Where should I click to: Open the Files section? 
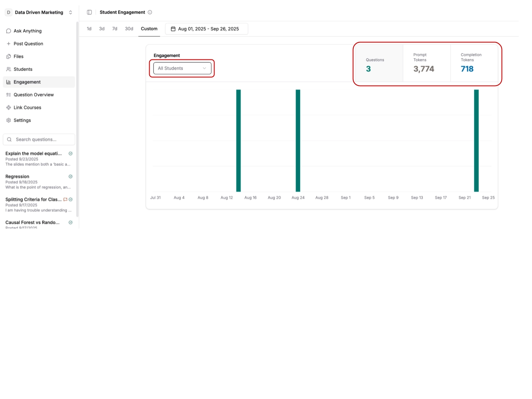(x=18, y=57)
